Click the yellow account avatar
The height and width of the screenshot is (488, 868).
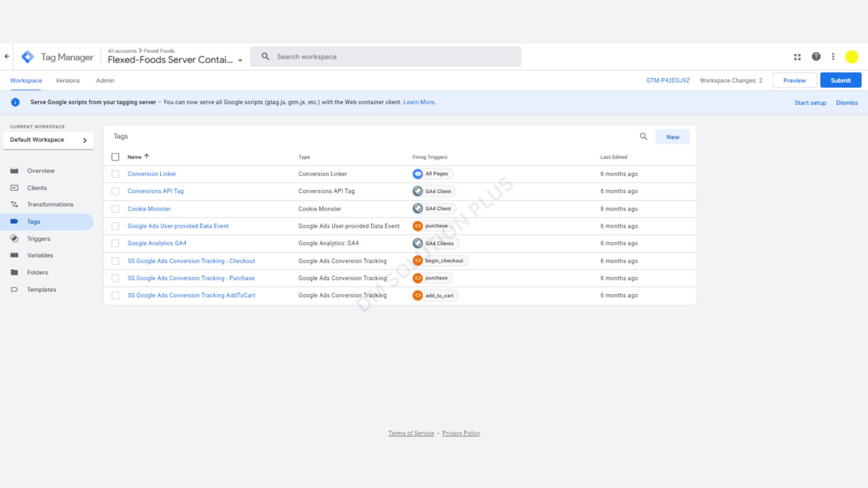tap(851, 57)
